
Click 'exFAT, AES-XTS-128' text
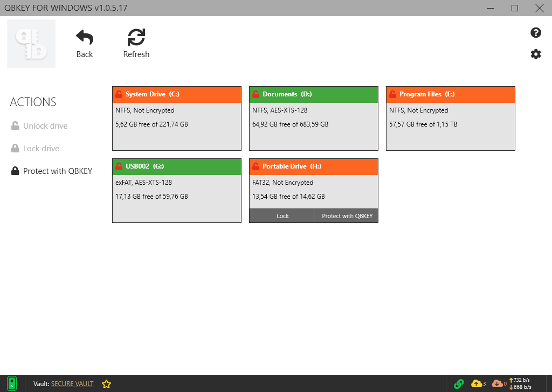tap(143, 183)
